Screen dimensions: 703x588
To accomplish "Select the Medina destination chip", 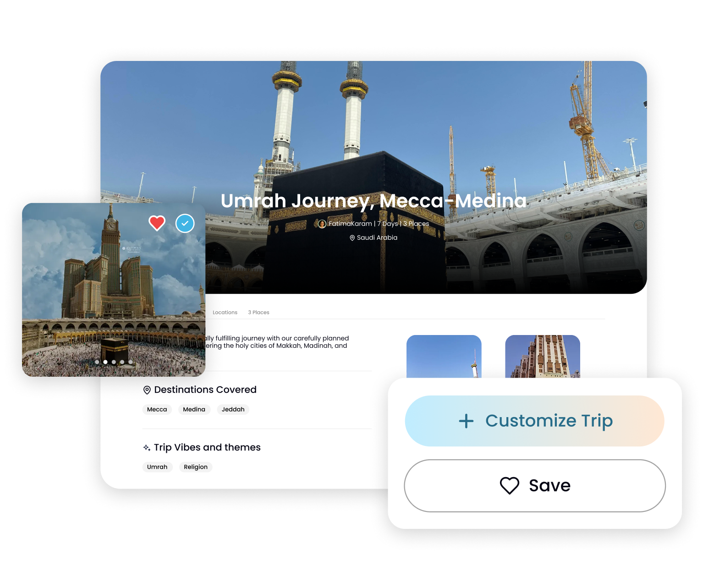I will 194,409.
